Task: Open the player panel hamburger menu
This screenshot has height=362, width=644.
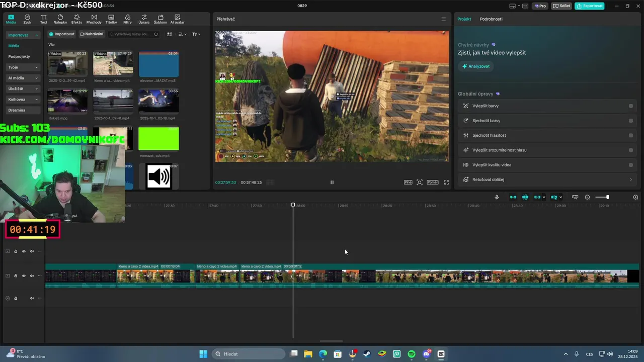Action: click(x=443, y=19)
